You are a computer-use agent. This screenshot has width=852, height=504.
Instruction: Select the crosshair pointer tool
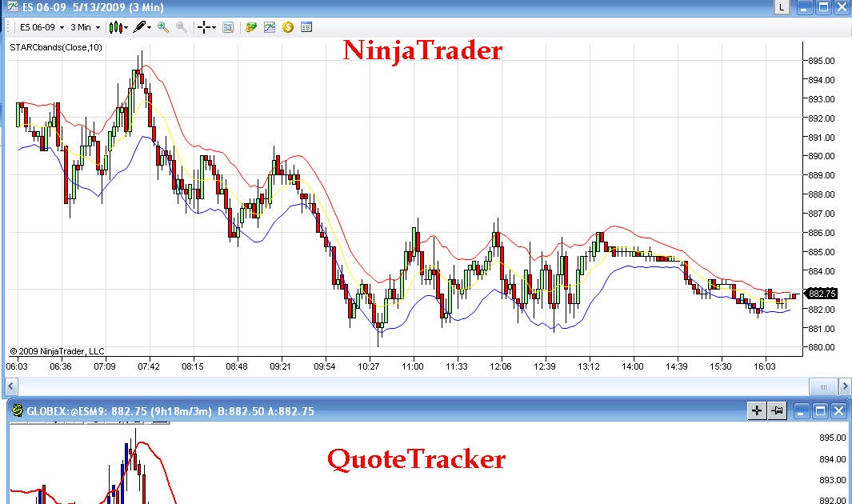click(204, 27)
